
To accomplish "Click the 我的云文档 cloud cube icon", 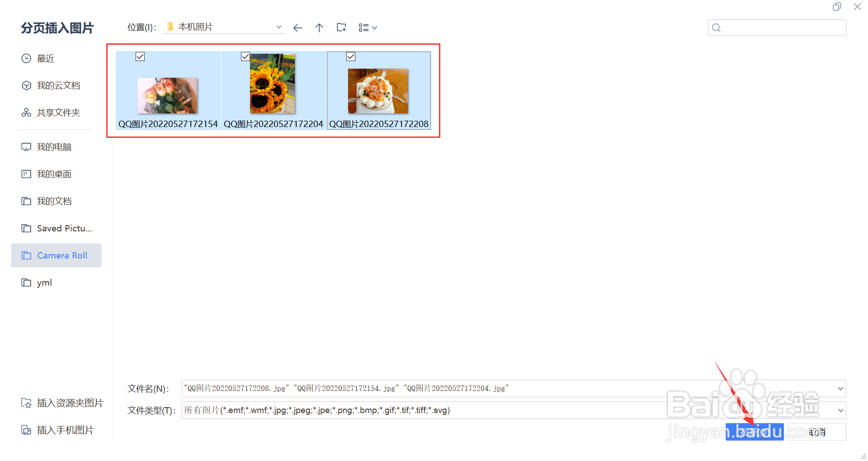I will click(26, 85).
